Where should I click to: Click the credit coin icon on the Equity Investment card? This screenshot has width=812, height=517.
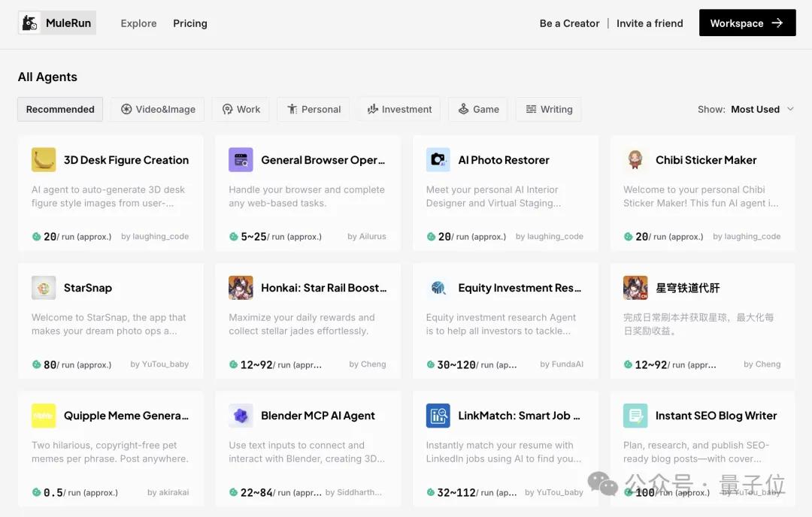[431, 364]
